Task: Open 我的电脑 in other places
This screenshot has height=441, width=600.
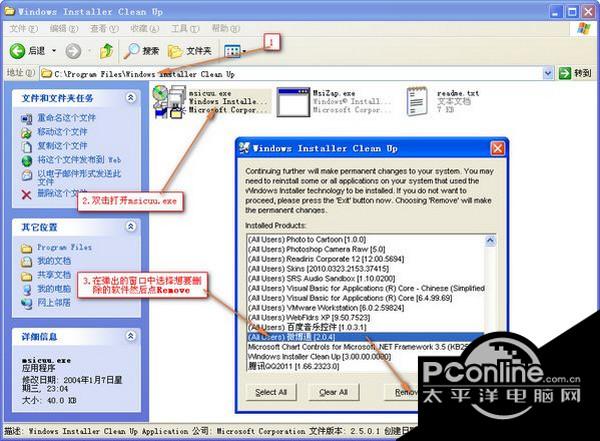Action: (54, 289)
